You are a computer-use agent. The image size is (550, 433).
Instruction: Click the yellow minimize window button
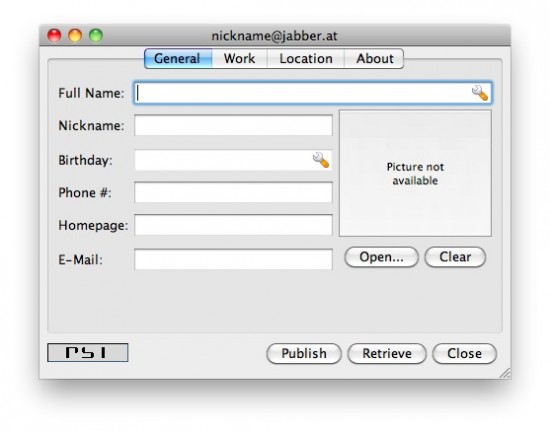[75, 35]
